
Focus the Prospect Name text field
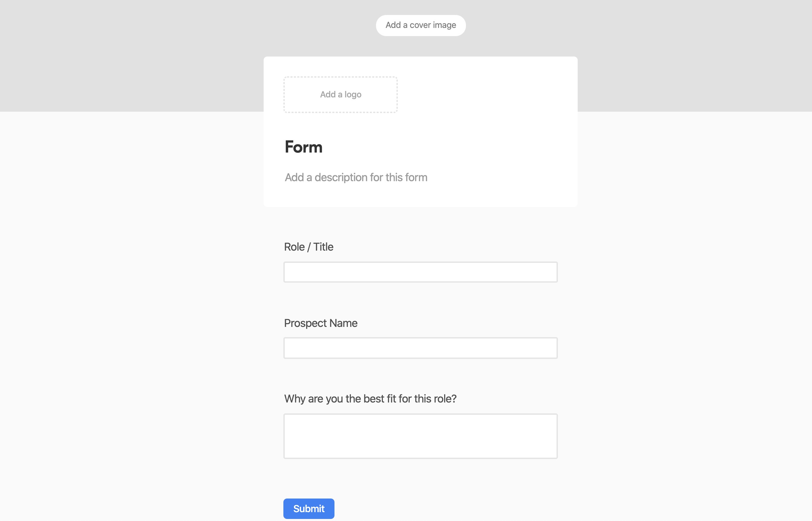coord(421,348)
